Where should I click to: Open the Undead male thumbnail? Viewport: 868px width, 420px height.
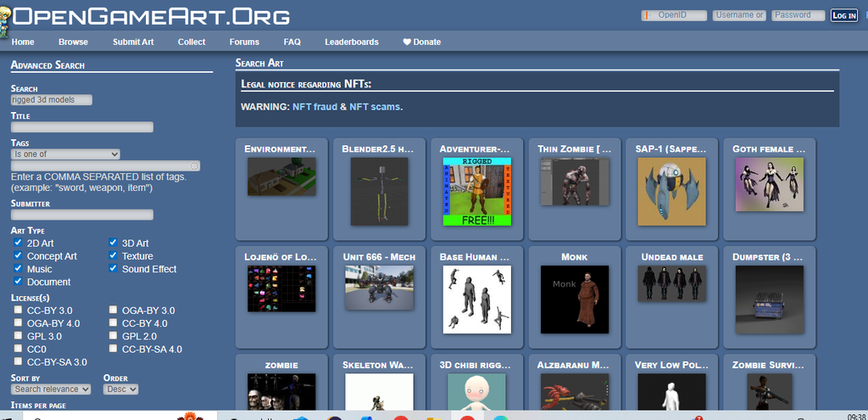point(672,283)
